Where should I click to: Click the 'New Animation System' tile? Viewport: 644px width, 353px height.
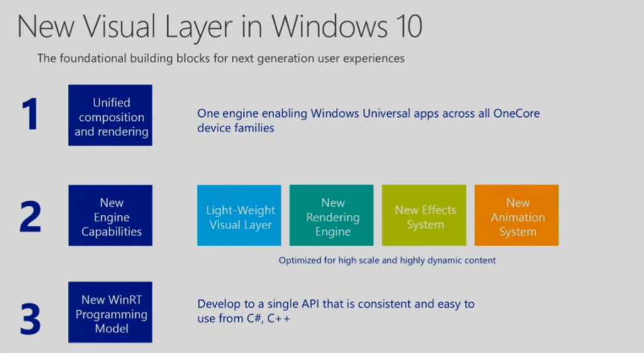(516, 215)
